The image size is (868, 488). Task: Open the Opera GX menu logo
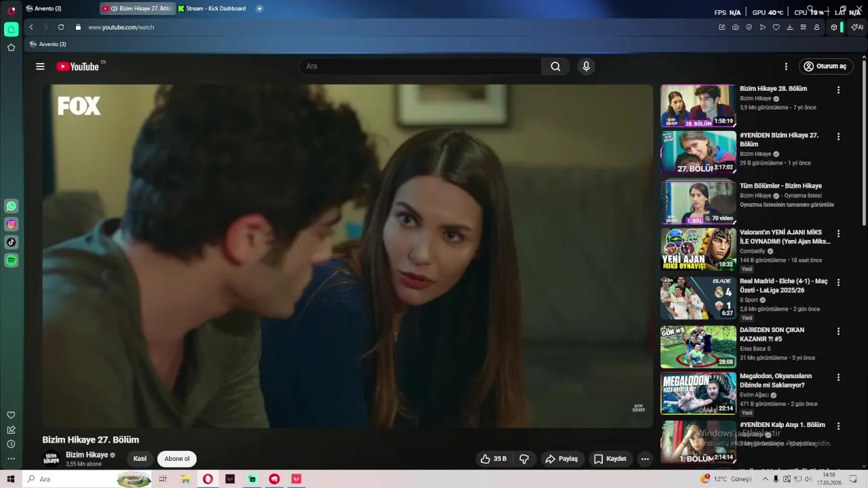coord(12,10)
